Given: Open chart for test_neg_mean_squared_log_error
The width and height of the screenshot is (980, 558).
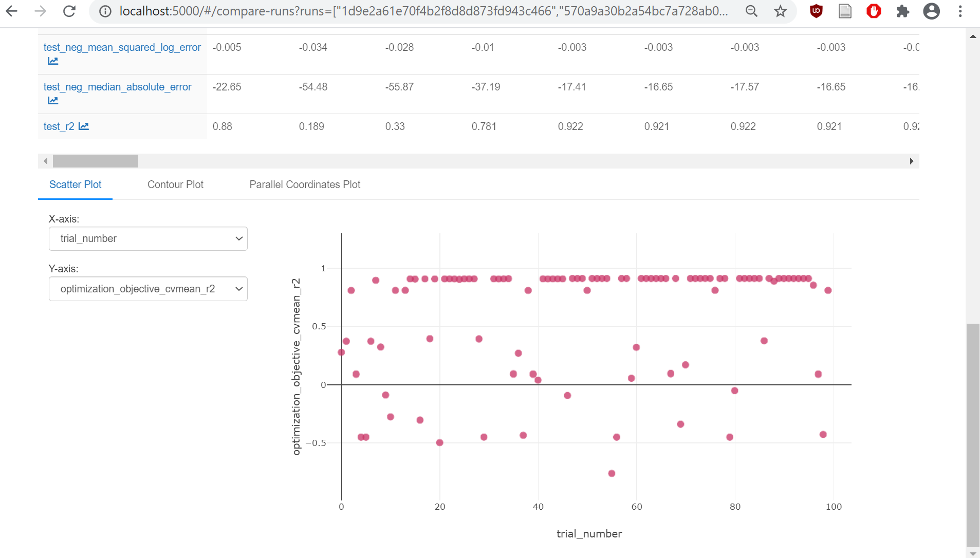Looking at the screenshot, I should (x=53, y=61).
